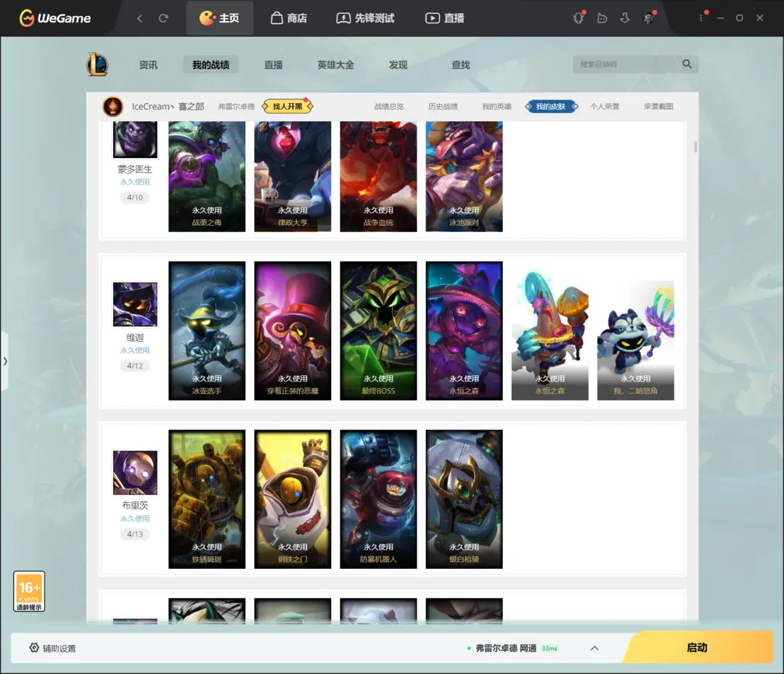Open the 商店 store tab
Screen dimensions: 784x674
point(289,18)
